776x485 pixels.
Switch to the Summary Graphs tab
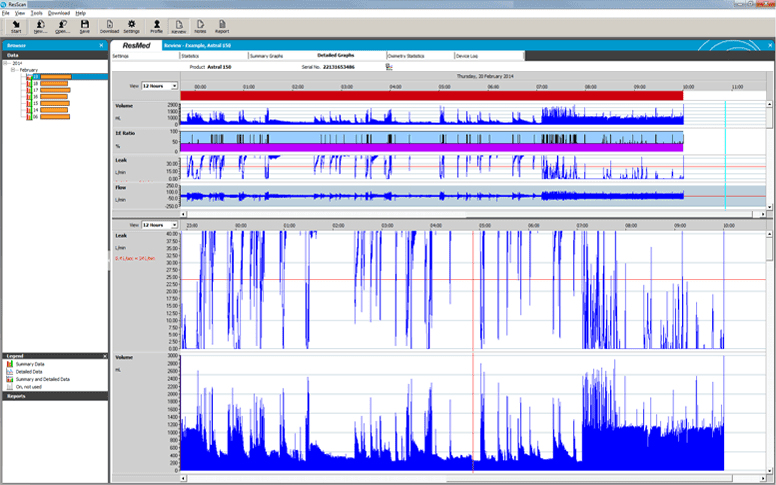tap(268, 56)
